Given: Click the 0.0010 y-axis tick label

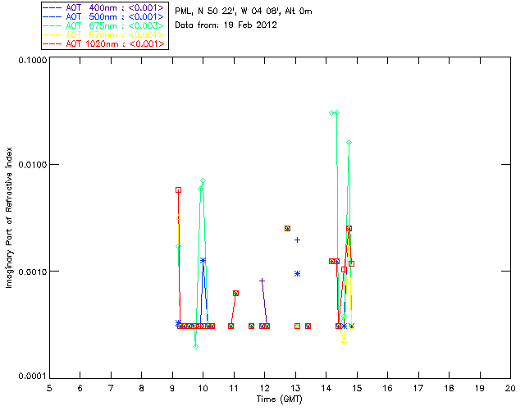Looking at the screenshot, I should pos(33,272).
